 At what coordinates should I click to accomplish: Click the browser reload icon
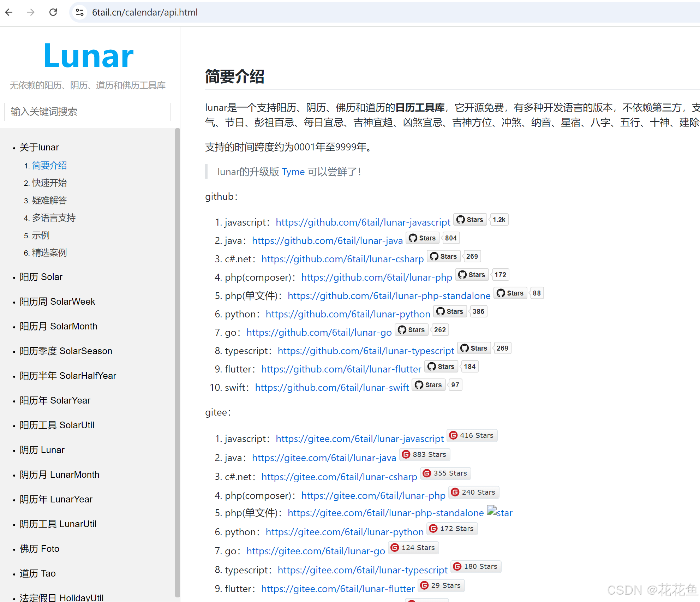pos(53,12)
